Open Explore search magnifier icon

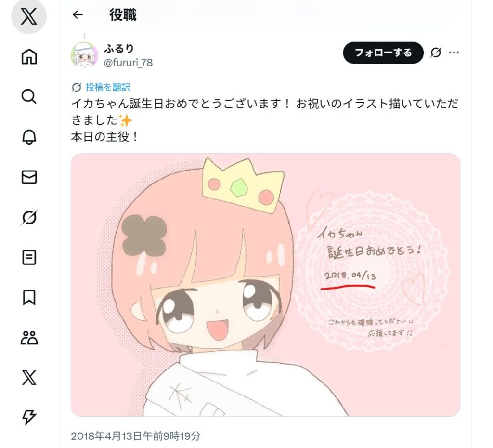29,96
